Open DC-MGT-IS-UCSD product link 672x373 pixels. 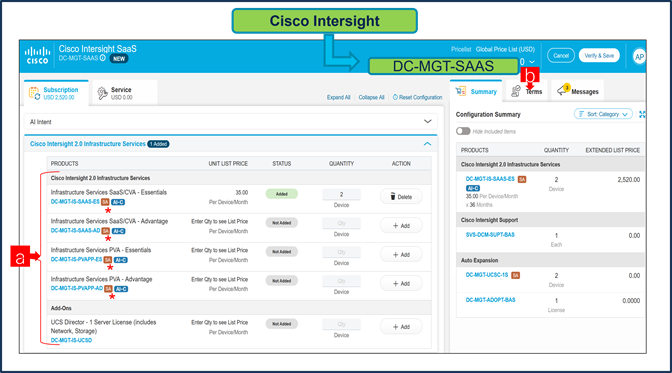pyautogui.click(x=71, y=340)
